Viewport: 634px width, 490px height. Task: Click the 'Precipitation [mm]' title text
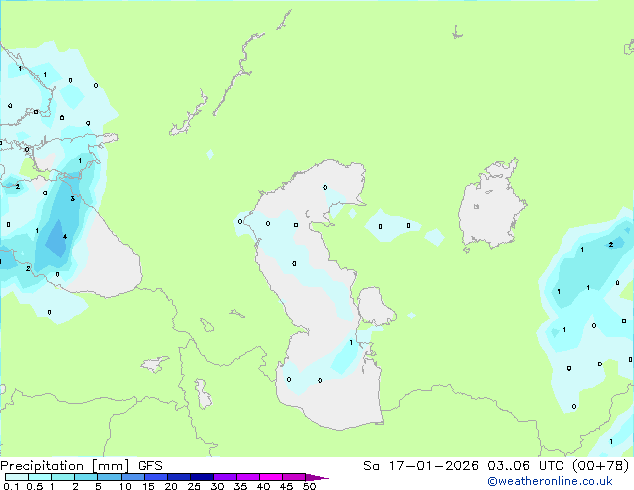click(x=64, y=466)
